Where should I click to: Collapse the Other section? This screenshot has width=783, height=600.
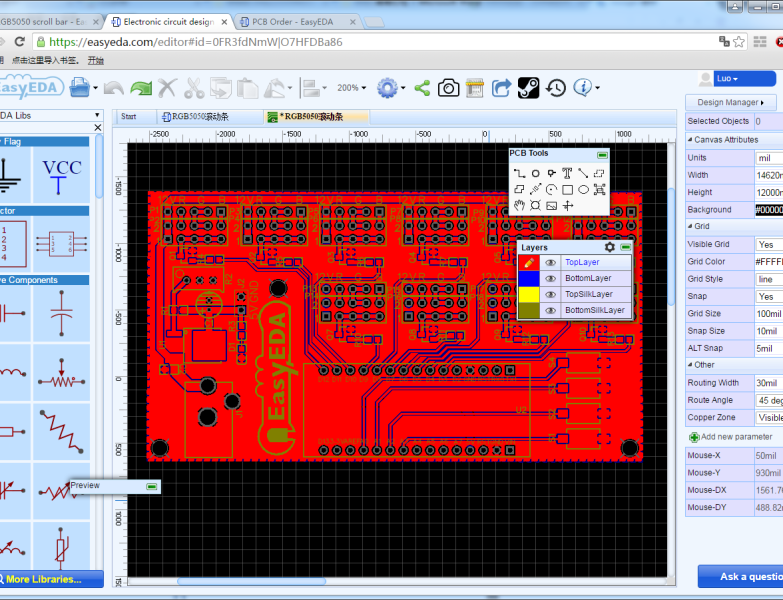[x=691, y=365]
